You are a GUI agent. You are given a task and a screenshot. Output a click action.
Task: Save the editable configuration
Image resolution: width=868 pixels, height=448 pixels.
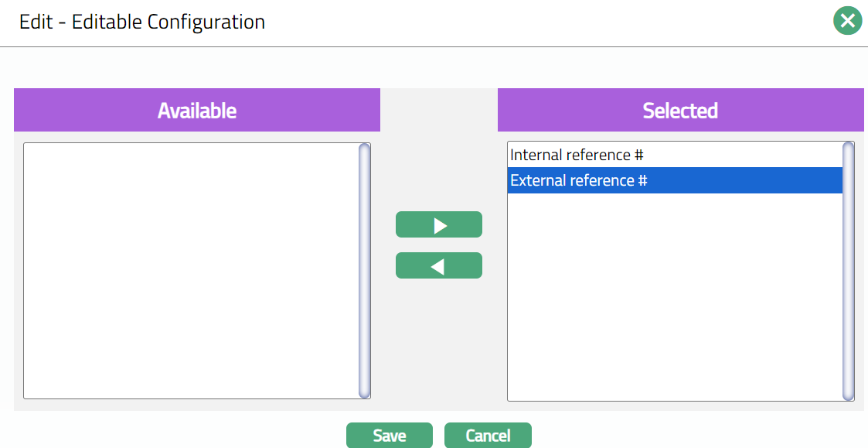coord(389,436)
